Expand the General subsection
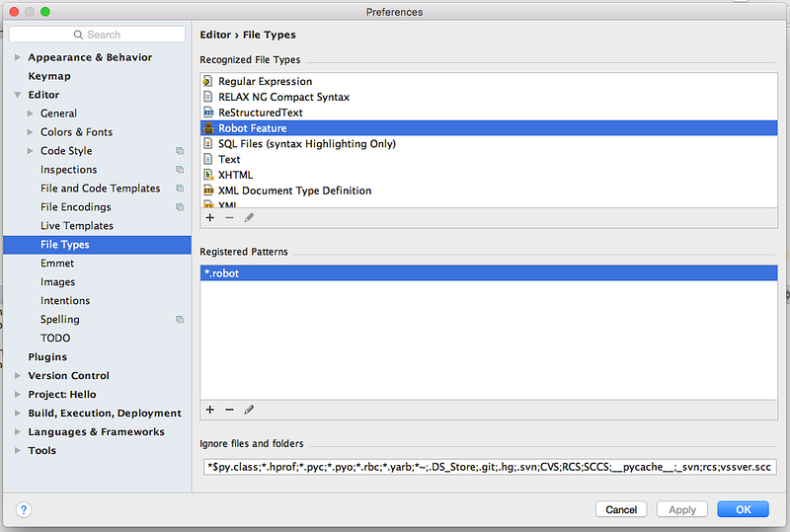 (x=31, y=114)
